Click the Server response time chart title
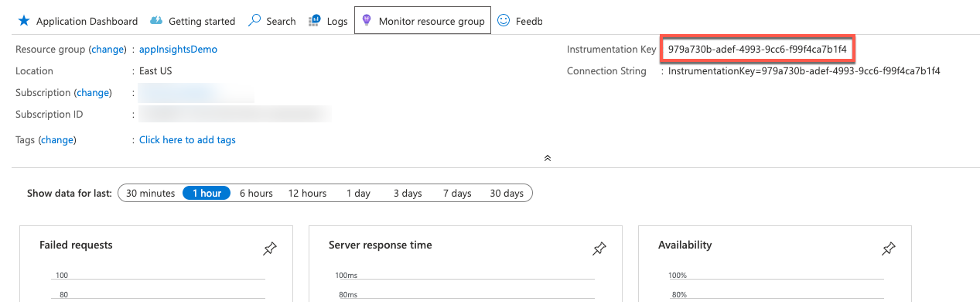980x302 pixels. tap(381, 245)
